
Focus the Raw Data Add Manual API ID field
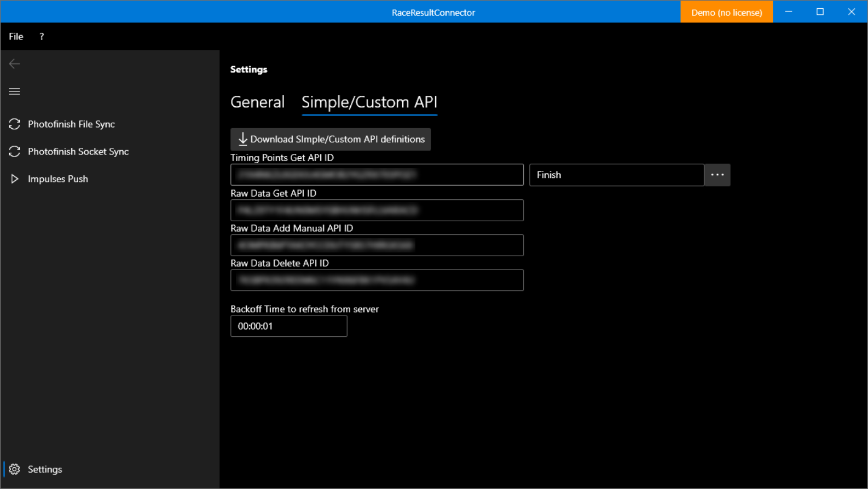click(377, 245)
